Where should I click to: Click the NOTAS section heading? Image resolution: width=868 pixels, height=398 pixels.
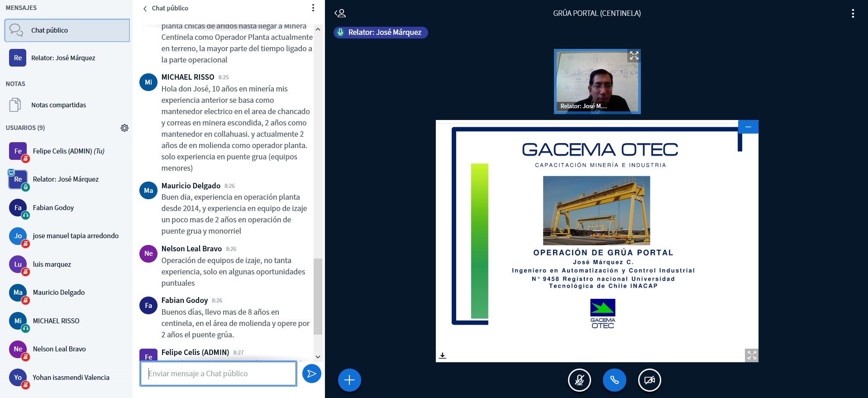tap(15, 84)
